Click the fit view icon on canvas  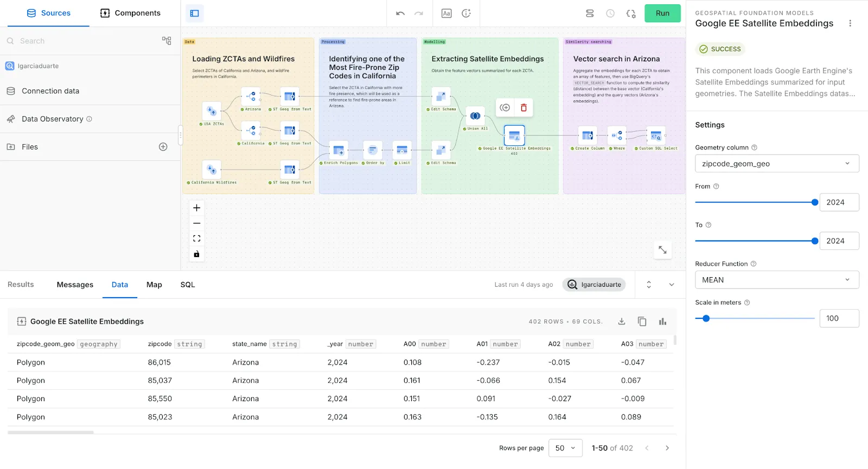[196, 239]
